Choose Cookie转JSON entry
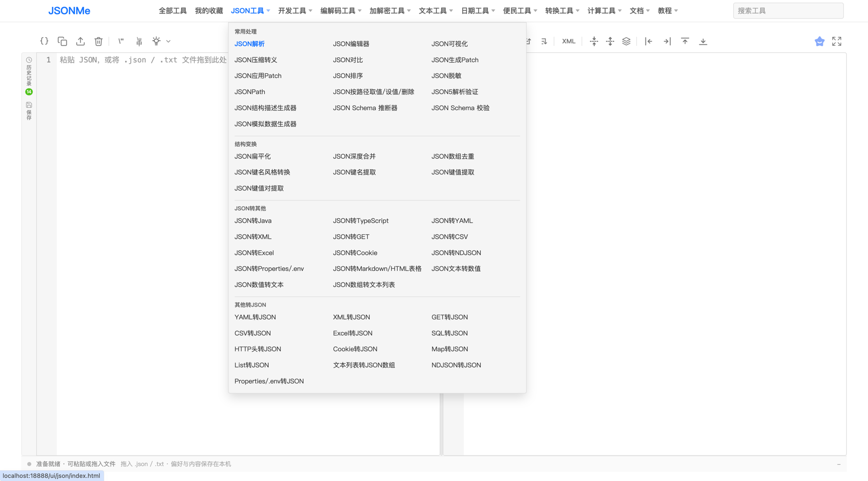 click(x=355, y=349)
